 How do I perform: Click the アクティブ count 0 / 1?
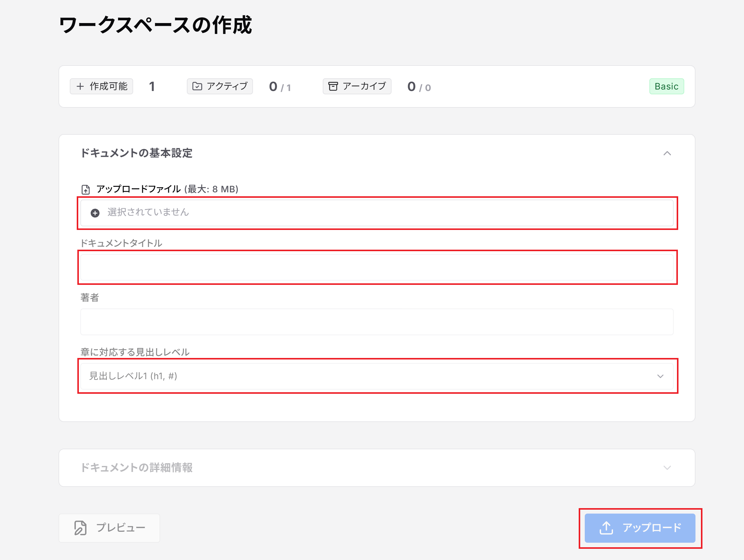tap(280, 87)
